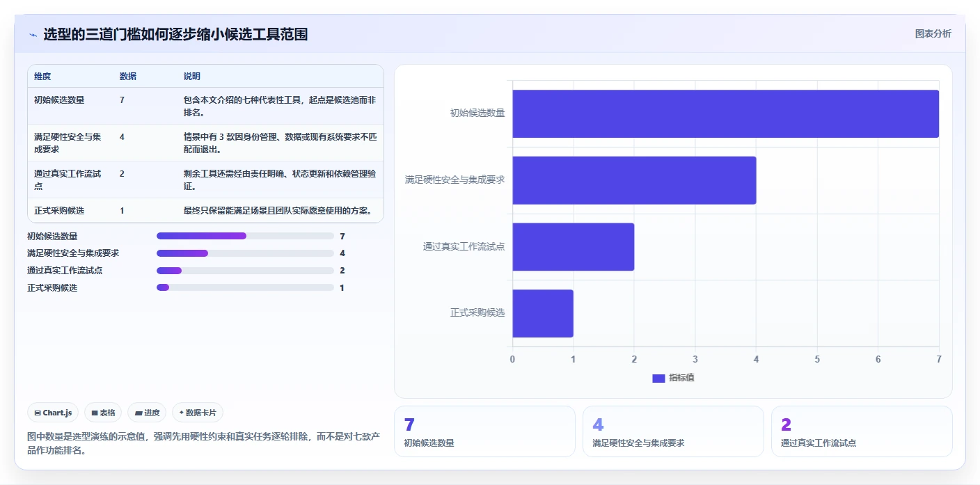Click x-axis tick label 5
The image size is (980, 485).
(817, 359)
